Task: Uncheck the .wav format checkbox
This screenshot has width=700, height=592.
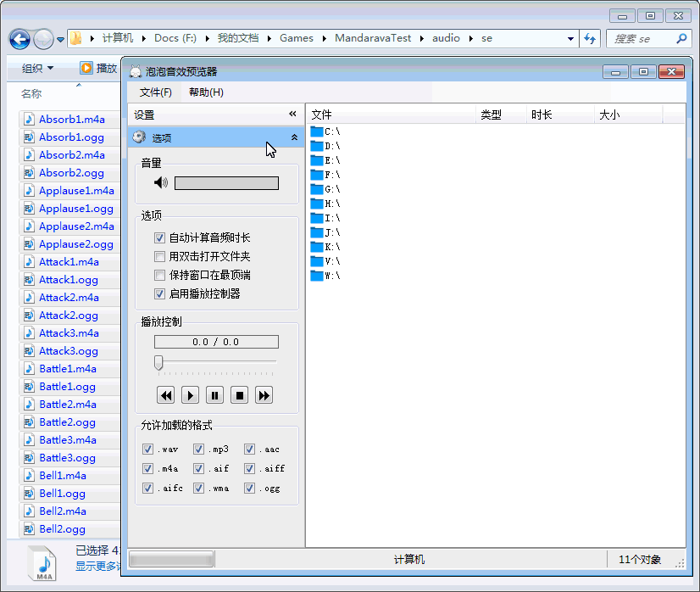Action: pos(147,449)
